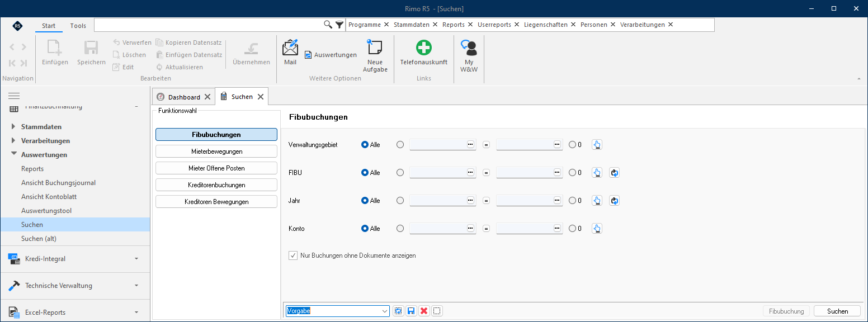Select Kreditoren Bewegungen function
This screenshot has height=322, width=868.
pos(216,202)
